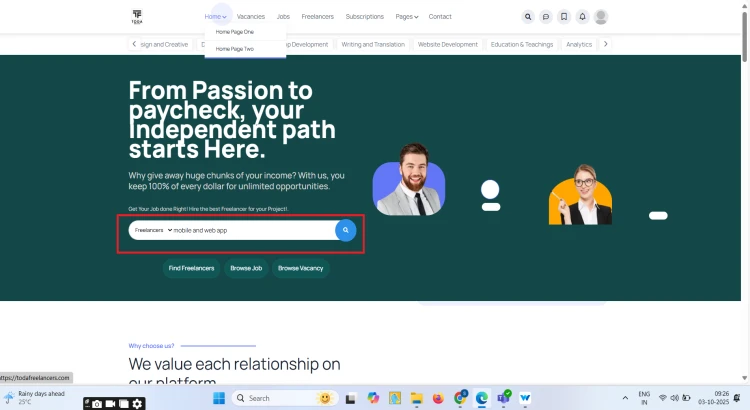Open the messages chat icon
Image resolution: width=750 pixels, height=410 pixels.
(546, 17)
